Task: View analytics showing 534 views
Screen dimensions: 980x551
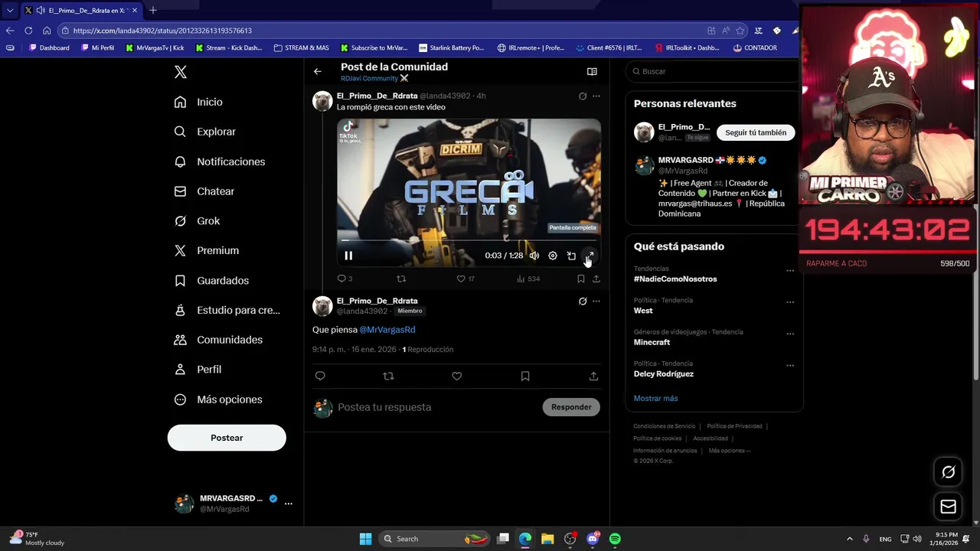Action: pos(528,279)
